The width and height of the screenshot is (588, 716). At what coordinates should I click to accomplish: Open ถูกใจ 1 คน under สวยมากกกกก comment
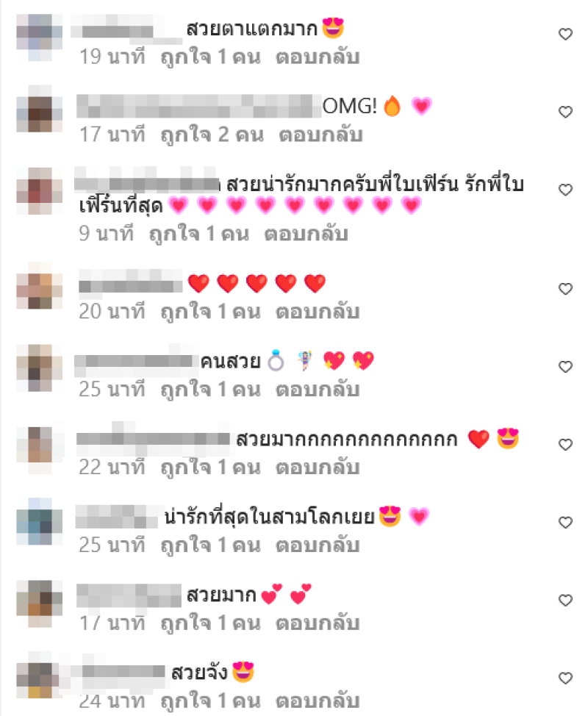pos(210,468)
